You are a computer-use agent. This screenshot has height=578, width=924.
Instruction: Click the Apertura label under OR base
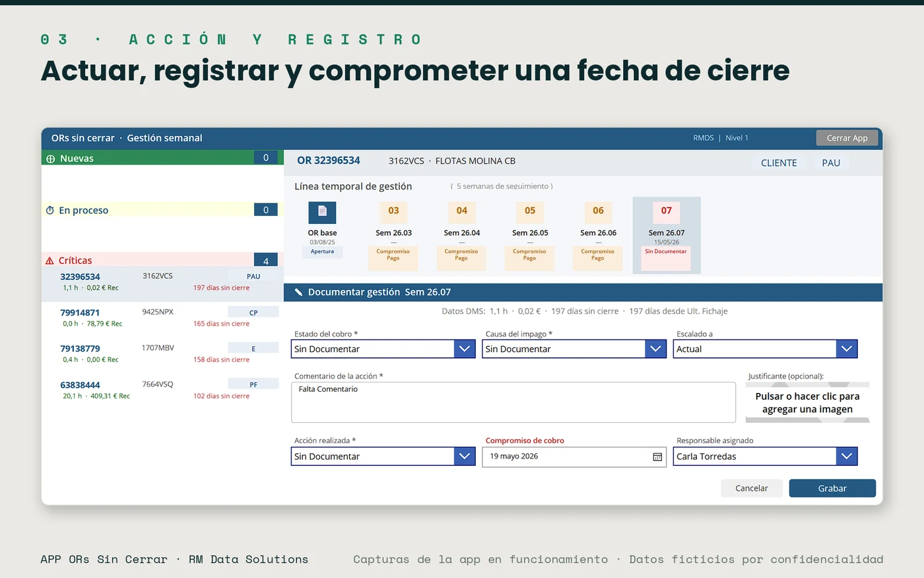(322, 252)
